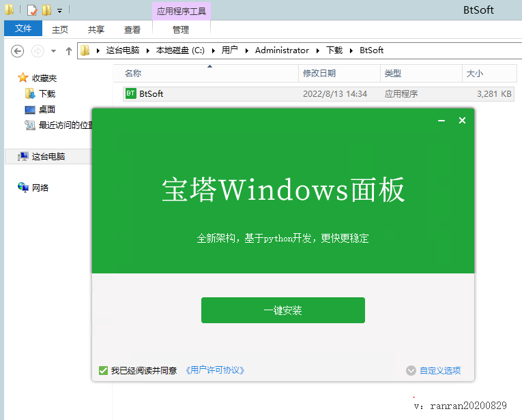Go up one folder level arrow
The width and height of the screenshot is (522, 420).
(69, 51)
